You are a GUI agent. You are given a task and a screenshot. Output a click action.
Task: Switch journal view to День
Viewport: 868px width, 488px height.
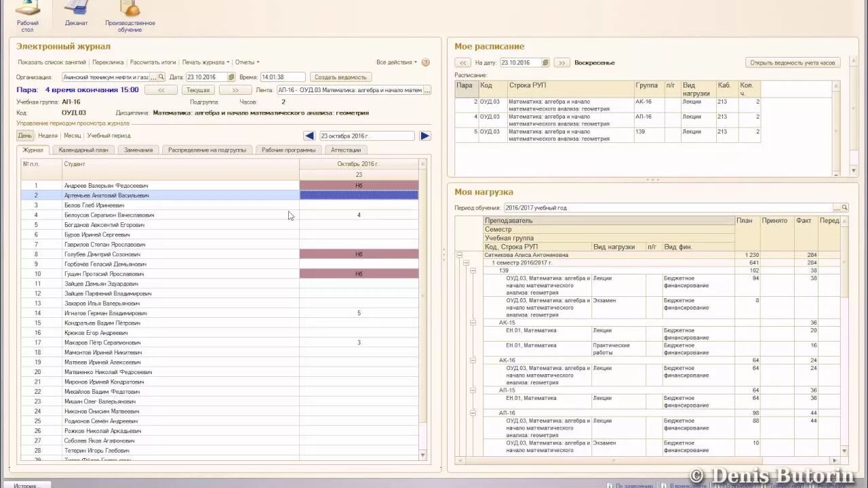click(24, 136)
